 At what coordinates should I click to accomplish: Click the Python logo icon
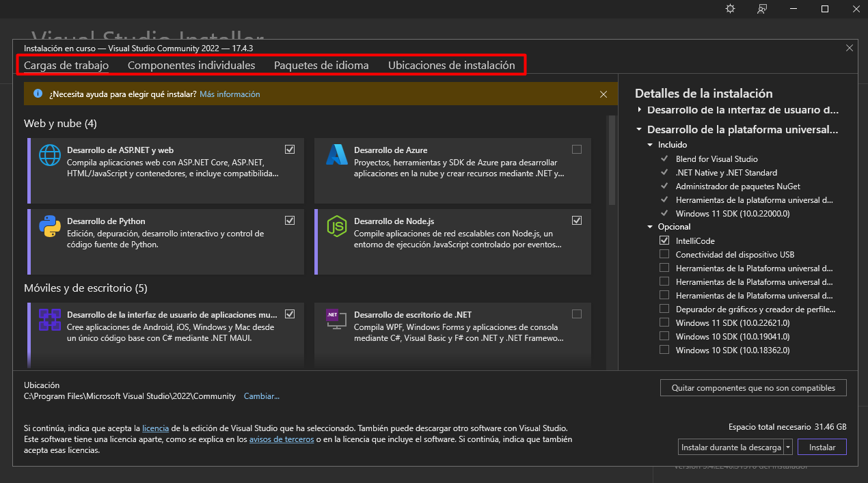(50, 226)
